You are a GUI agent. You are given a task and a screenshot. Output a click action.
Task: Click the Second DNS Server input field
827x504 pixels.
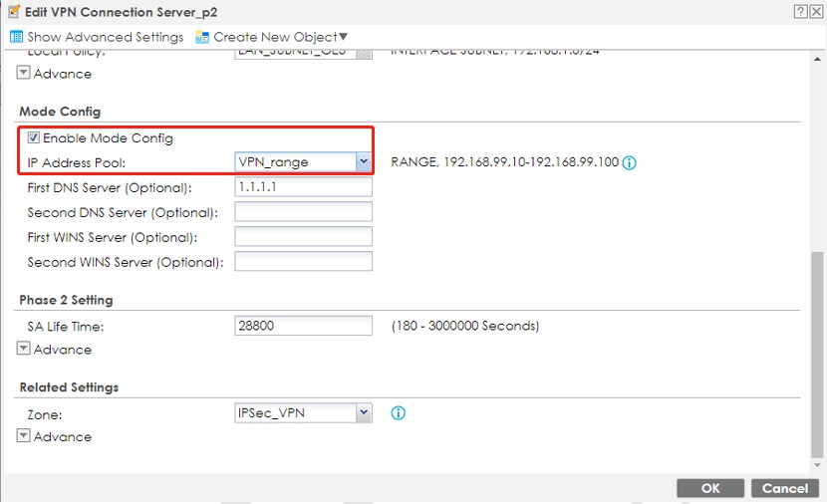[x=303, y=212]
